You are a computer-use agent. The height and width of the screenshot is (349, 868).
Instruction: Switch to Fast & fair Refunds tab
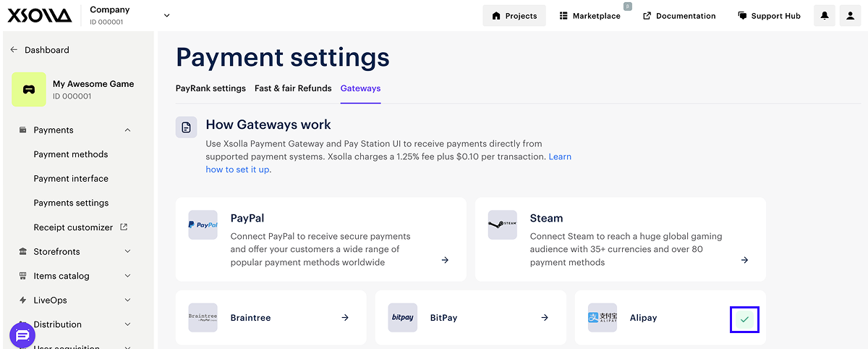(293, 88)
